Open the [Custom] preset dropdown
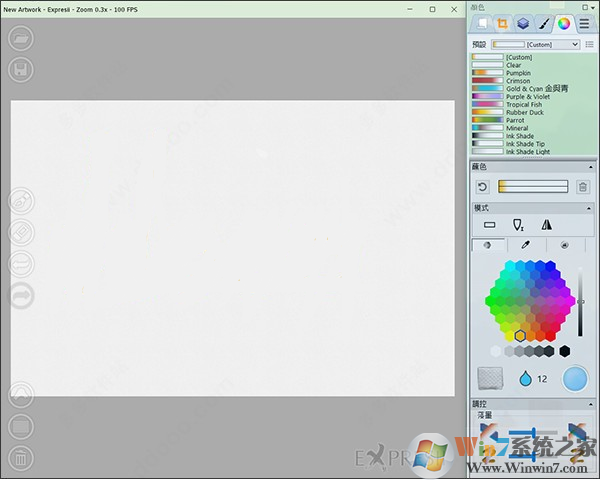 click(x=535, y=45)
